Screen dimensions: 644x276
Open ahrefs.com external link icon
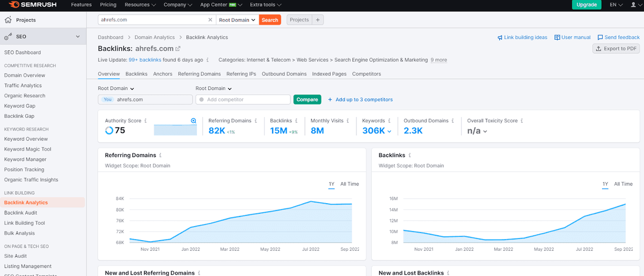coord(178,49)
